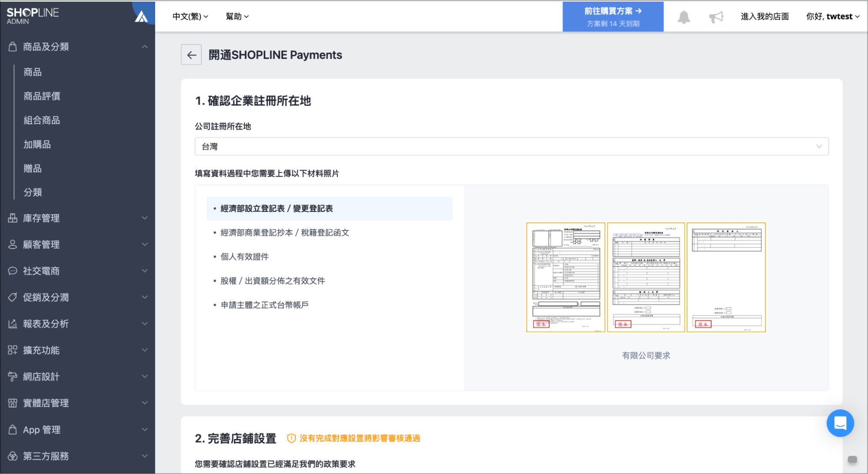Expand 第三方服務 chevron
This screenshot has height=474, width=868.
click(x=145, y=456)
